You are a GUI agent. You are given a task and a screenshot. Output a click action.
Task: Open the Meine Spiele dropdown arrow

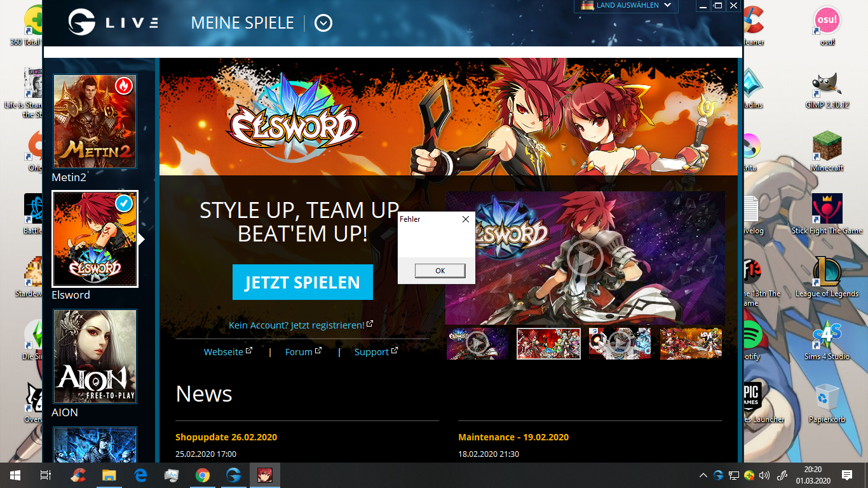click(323, 24)
